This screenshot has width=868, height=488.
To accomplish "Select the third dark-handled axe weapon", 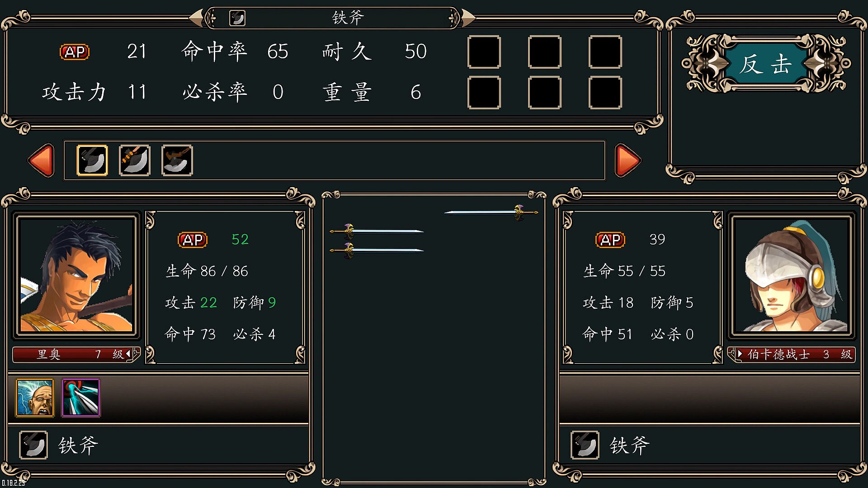I will coord(177,160).
